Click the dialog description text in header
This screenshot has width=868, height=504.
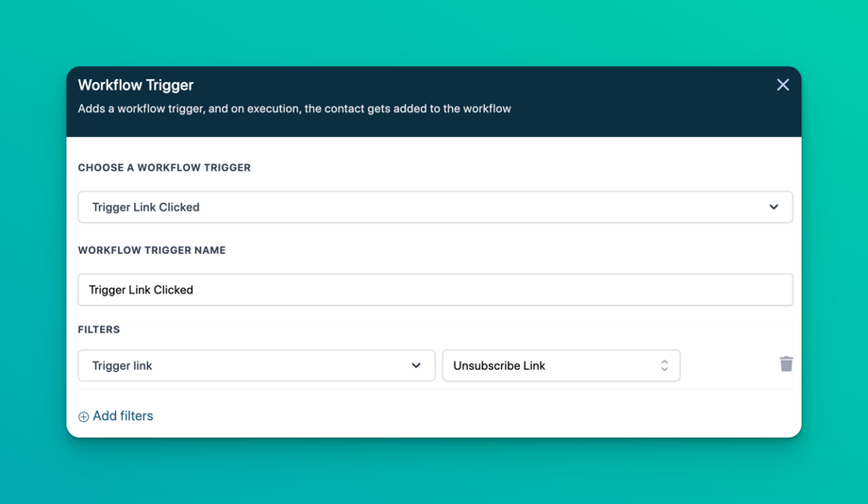(x=294, y=109)
